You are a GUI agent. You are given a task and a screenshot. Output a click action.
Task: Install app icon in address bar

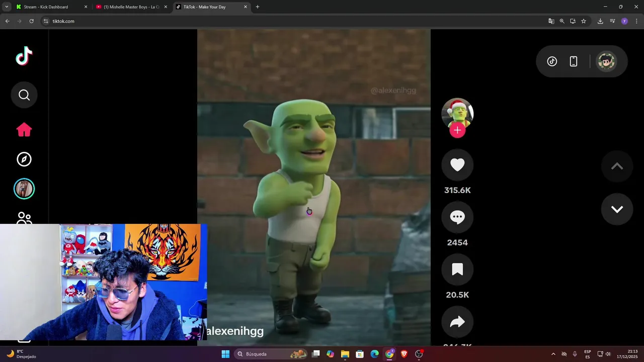(x=573, y=21)
